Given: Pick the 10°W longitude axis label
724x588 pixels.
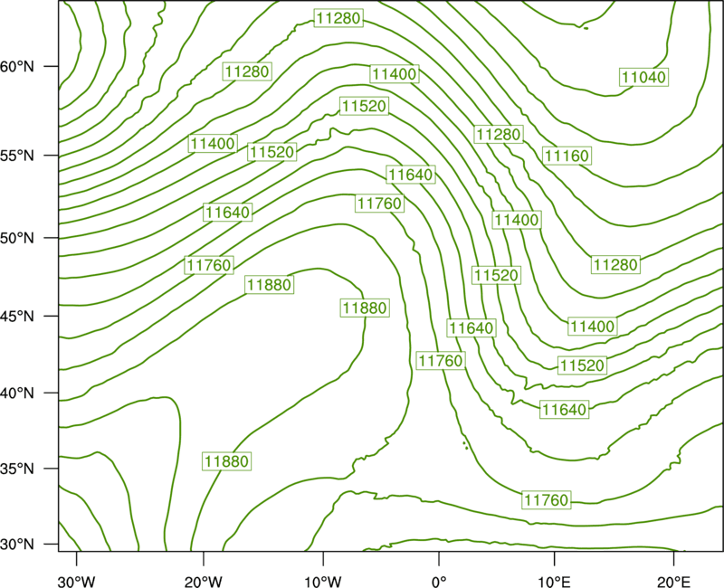Looking at the screenshot, I should [323, 581].
